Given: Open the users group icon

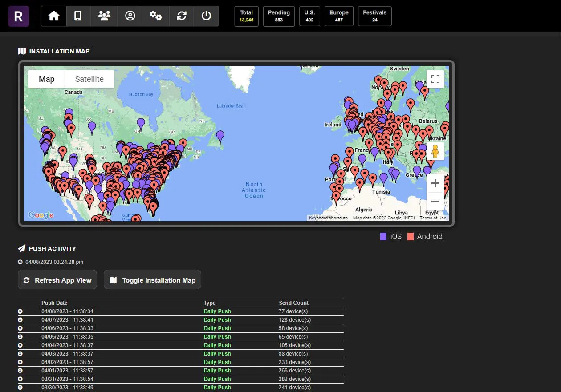Looking at the screenshot, I should pos(104,16).
